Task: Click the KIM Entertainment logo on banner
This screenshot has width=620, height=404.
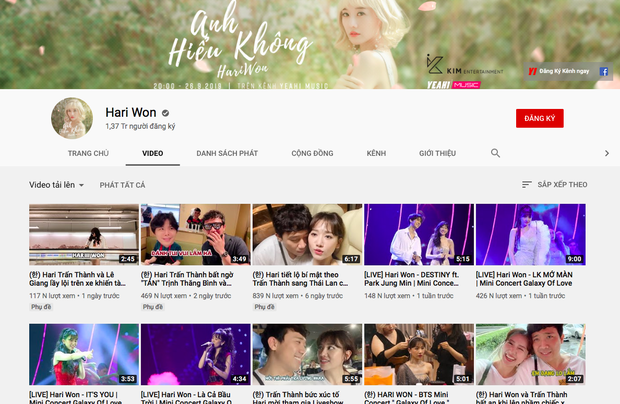Action: pyautogui.click(x=465, y=64)
